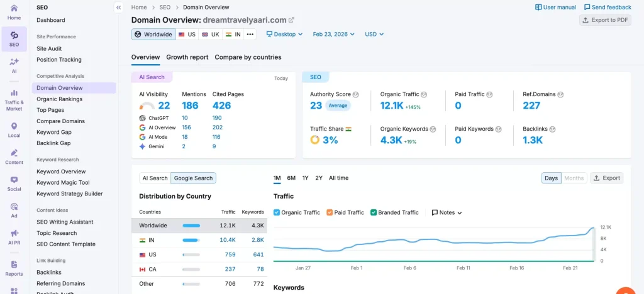Click Ref.Domains info icon
Screen dimensions: 644x294
[560, 94]
